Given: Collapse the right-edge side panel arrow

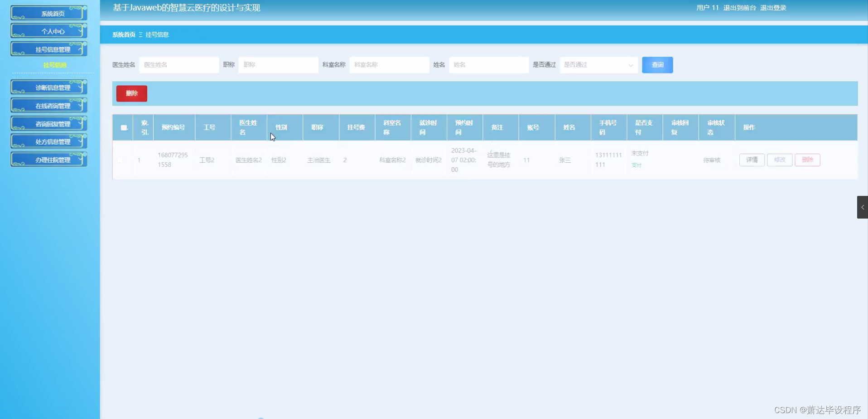Looking at the screenshot, I should click(863, 207).
